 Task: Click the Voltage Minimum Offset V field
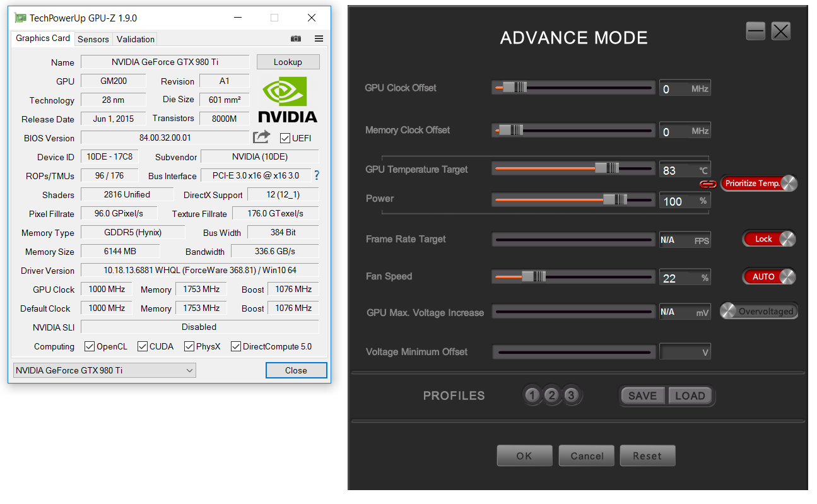(x=685, y=352)
